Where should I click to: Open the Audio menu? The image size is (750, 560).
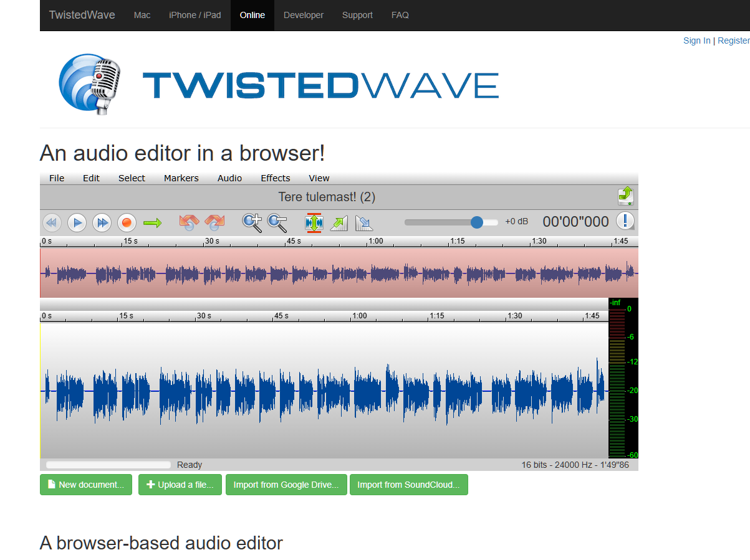point(229,178)
